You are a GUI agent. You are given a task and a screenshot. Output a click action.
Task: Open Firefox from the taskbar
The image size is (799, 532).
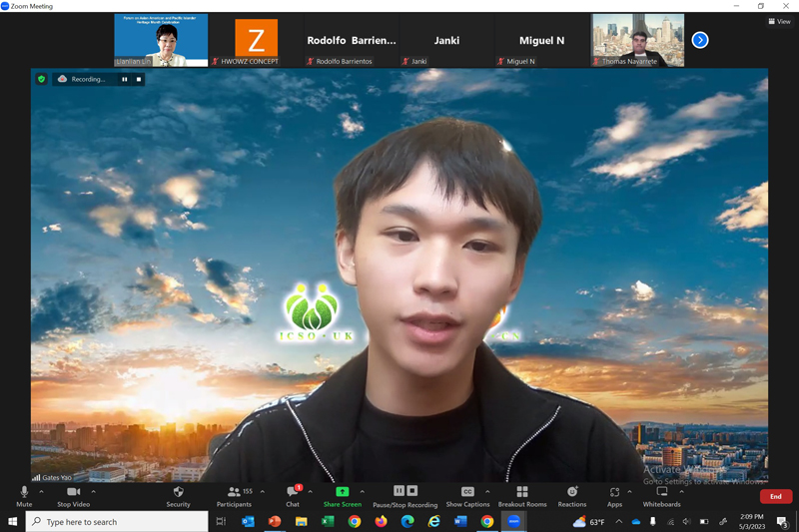(381, 521)
